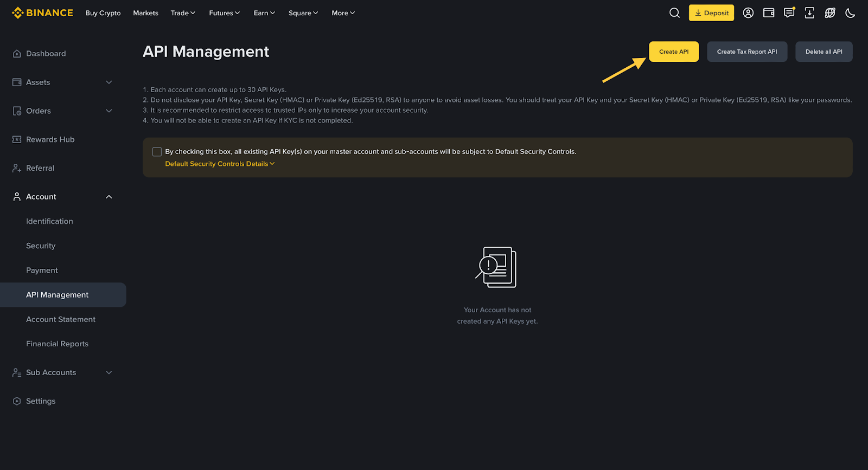Viewport: 868px width, 470px height.
Task: Open the user profile icon
Action: pos(748,13)
